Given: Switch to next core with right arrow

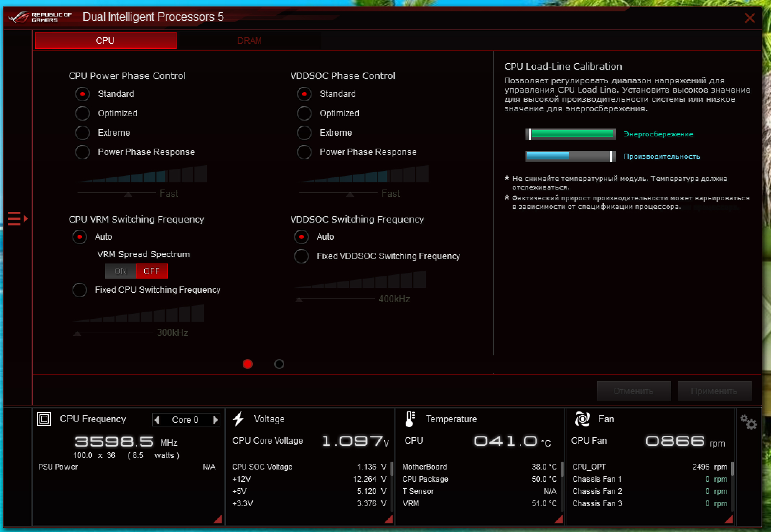Looking at the screenshot, I should point(215,420).
